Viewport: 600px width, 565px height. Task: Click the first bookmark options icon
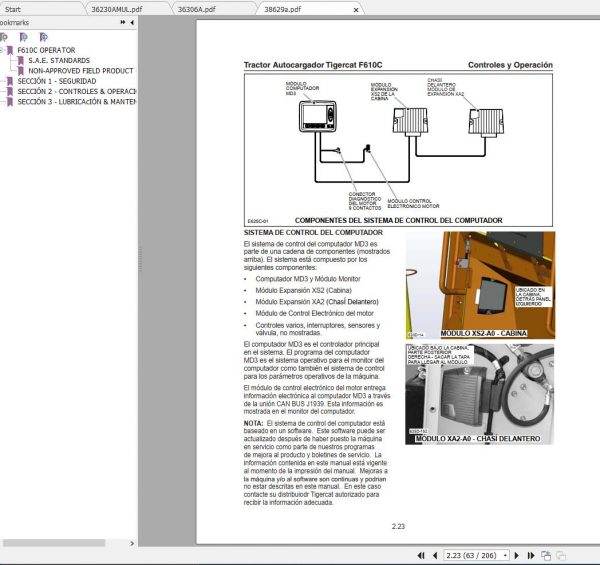point(4,37)
